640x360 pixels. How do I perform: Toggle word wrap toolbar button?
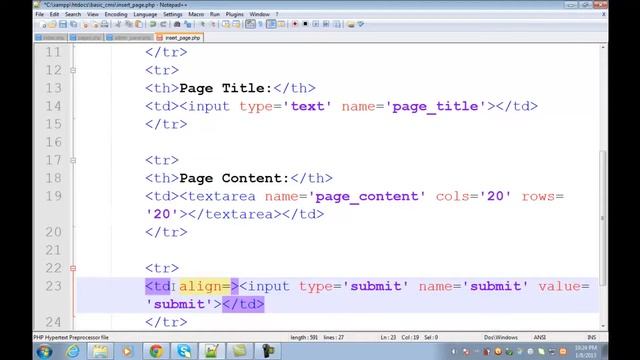[x=250, y=24]
